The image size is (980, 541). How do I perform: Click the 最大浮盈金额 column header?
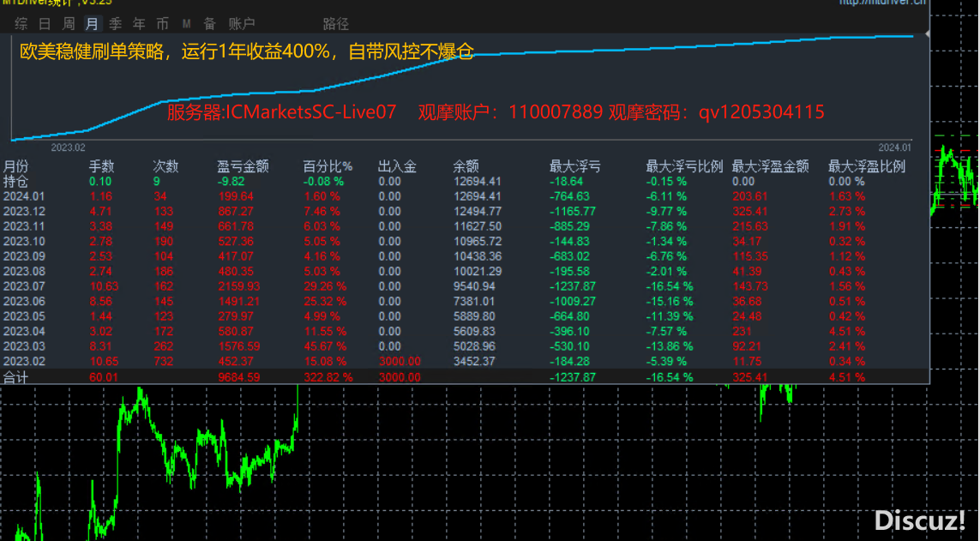coord(771,166)
